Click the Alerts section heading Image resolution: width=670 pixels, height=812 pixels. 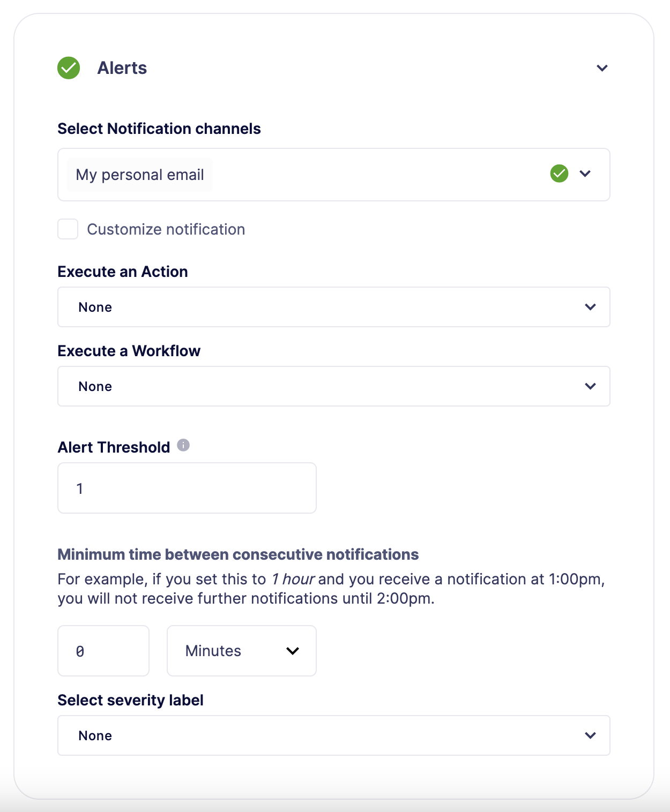(x=122, y=68)
